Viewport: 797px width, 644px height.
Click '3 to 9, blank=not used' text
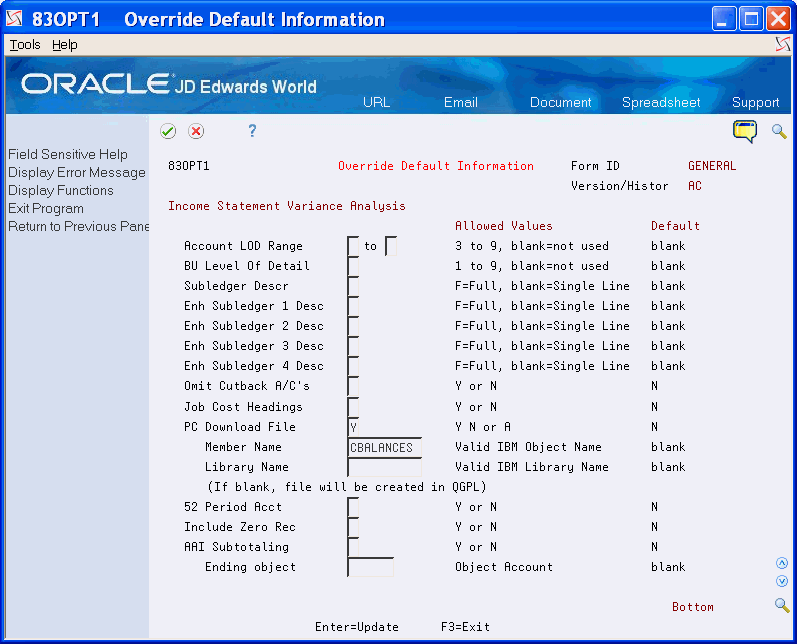(x=532, y=246)
